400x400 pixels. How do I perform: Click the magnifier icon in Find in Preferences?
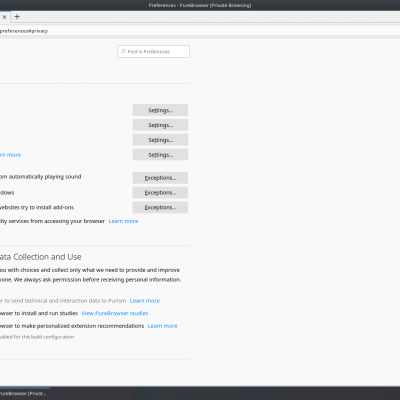(124, 51)
